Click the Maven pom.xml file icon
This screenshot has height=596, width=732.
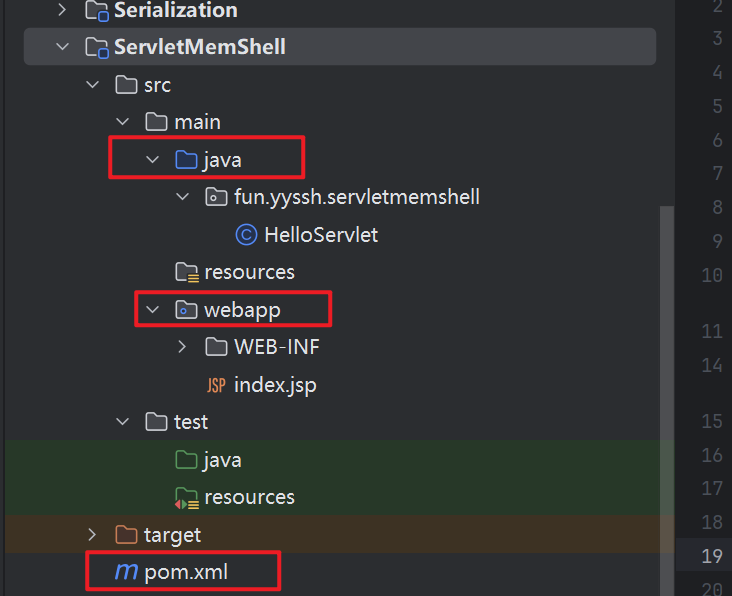(x=126, y=571)
